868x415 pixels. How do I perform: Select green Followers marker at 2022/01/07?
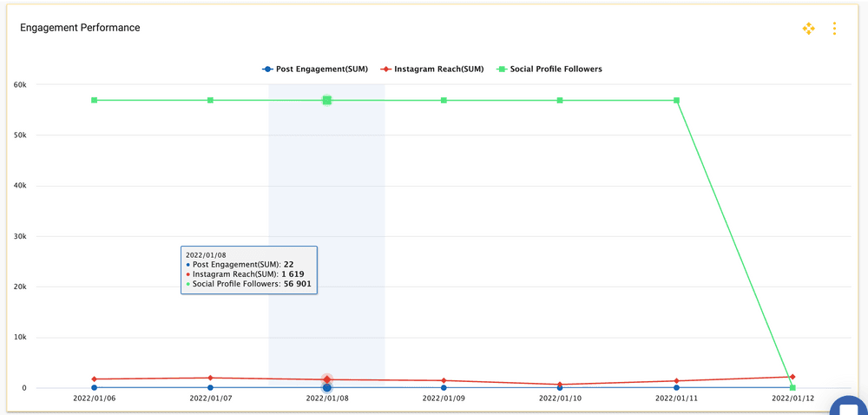210,101
